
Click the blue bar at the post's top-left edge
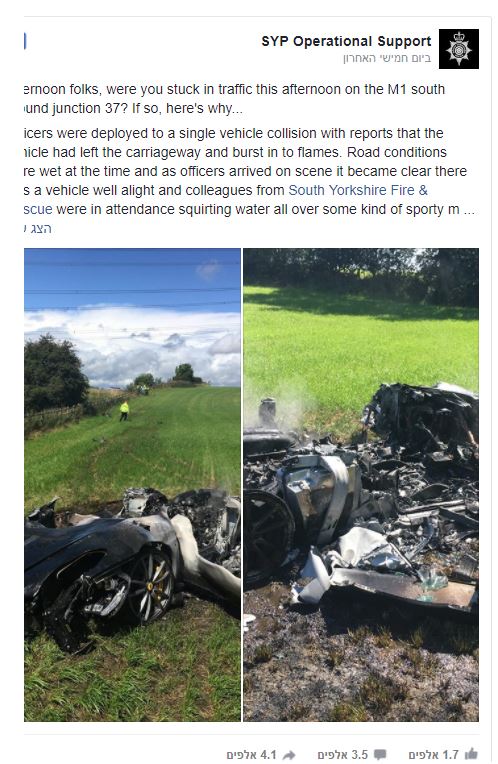pyautogui.click(x=25, y=41)
